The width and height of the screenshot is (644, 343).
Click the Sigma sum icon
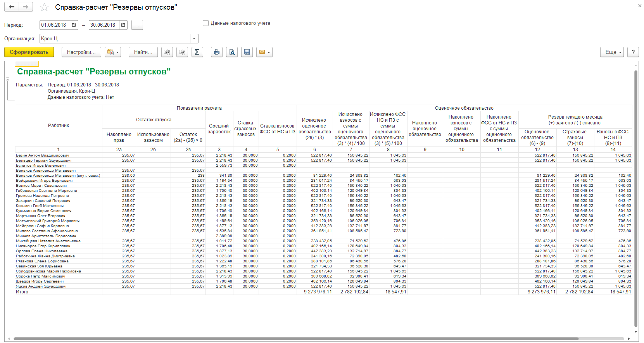point(197,52)
